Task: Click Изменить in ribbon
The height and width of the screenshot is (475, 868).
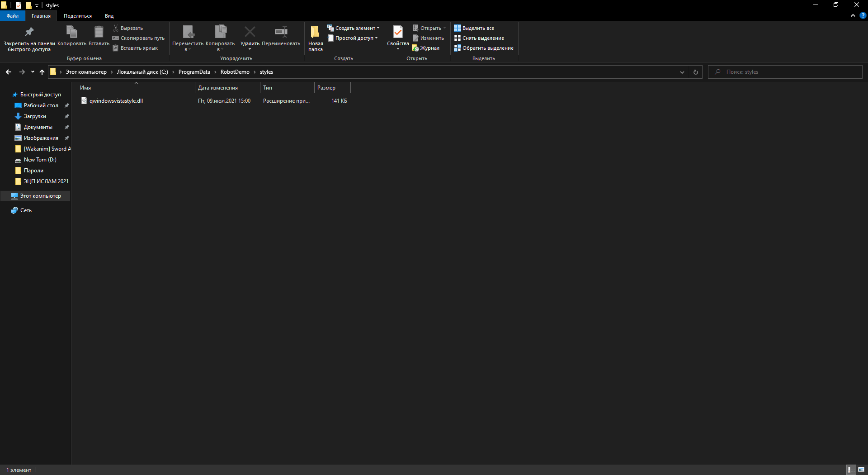Action: click(x=428, y=38)
